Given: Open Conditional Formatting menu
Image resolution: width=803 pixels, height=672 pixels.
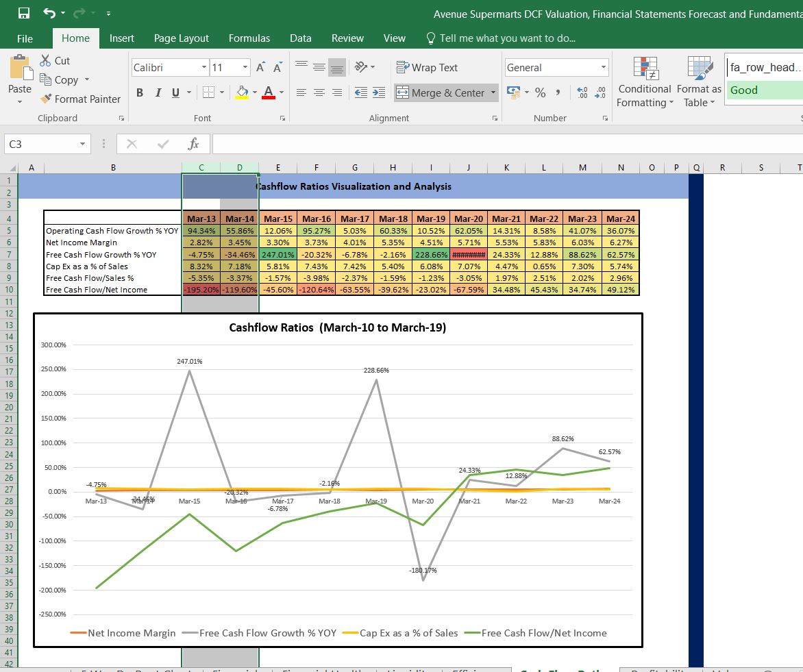Looking at the screenshot, I should click(x=644, y=82).
